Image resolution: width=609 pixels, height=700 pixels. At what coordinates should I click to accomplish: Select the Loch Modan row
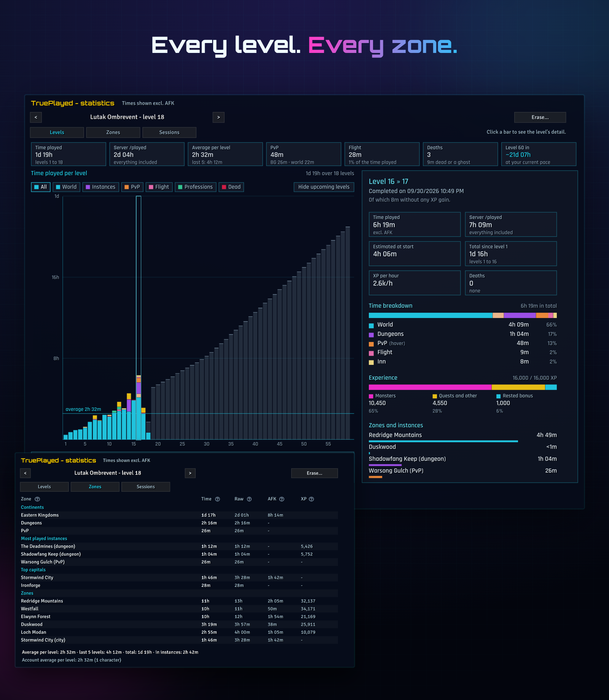tap(179, 632)
